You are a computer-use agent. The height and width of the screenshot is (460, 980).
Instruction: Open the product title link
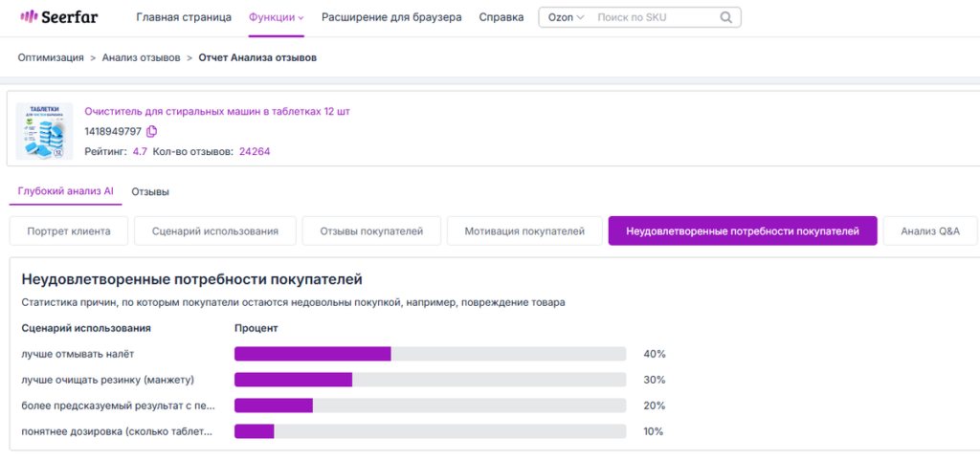(x=217, y=112)
